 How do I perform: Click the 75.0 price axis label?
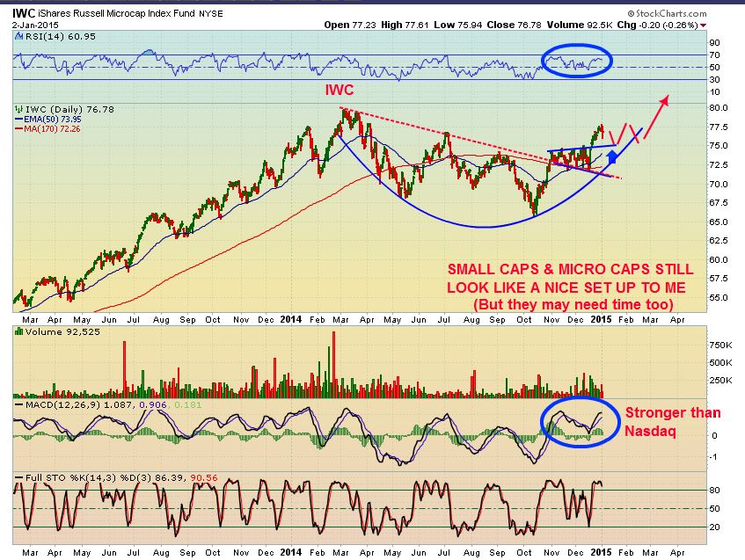click(x=719, y=145)
